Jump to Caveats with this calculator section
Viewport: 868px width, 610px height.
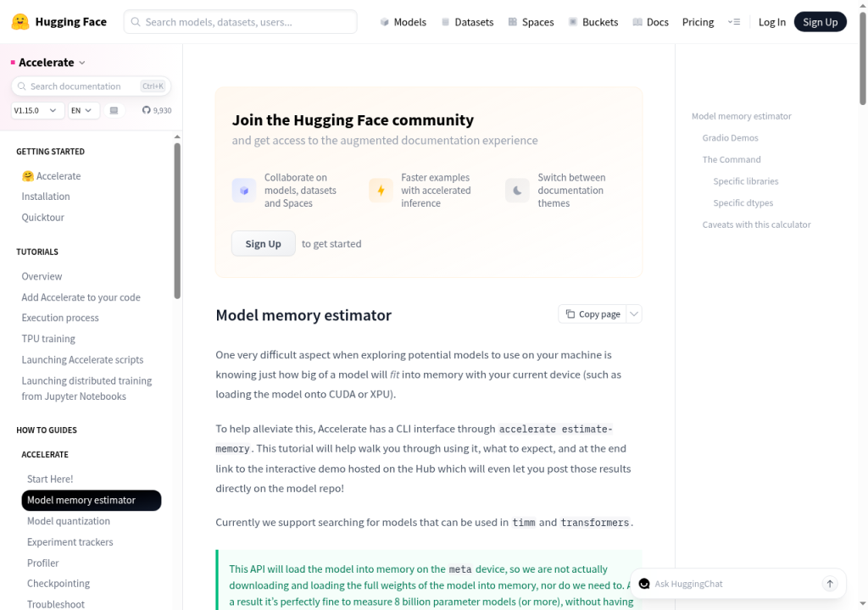click(756, 225)
